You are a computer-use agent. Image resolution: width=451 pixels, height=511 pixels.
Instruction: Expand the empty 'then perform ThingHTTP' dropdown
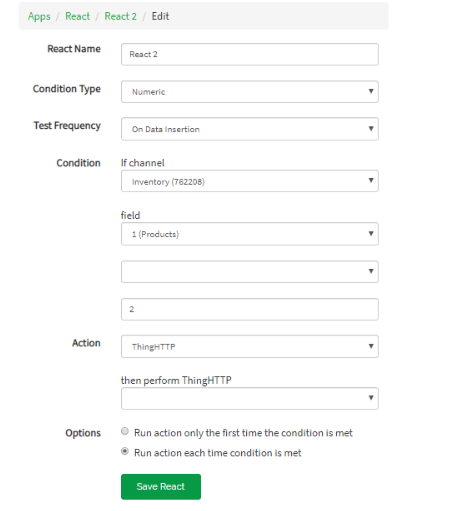(x=250, y=398)
